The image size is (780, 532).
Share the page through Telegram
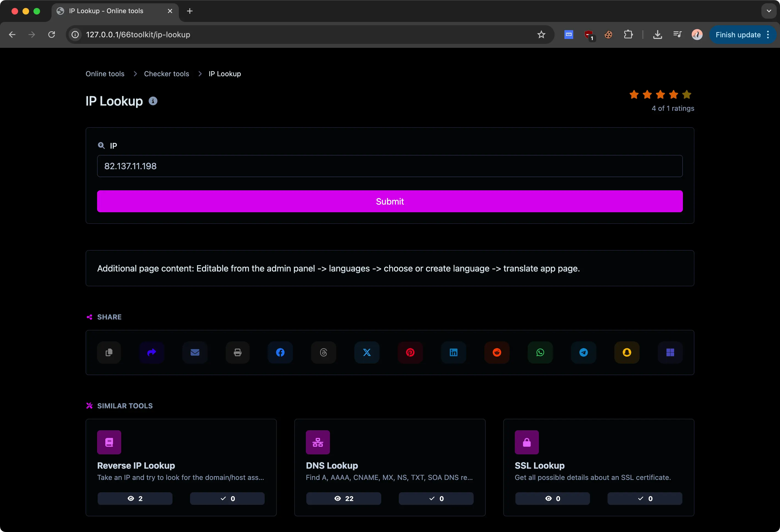pos(583,352)
